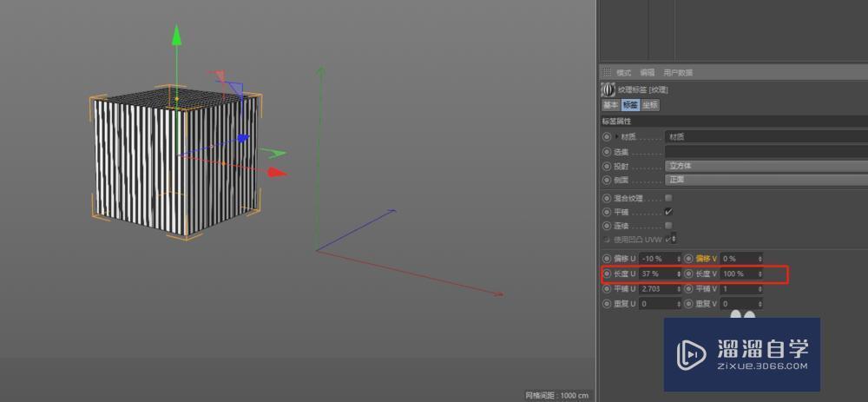This screenshot has height=402, width=868.
Task: Click the animation dot beside 投射
Action: pos(607,166)
